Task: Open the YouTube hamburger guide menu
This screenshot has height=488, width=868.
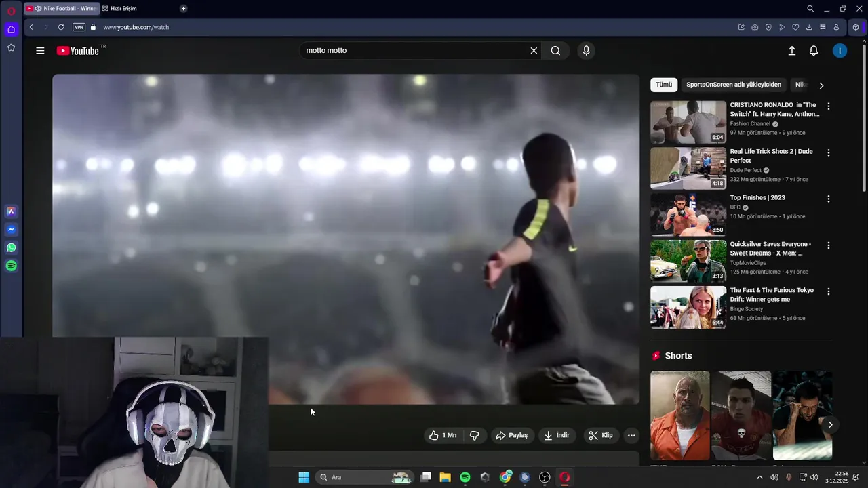Action: (40, 51)
